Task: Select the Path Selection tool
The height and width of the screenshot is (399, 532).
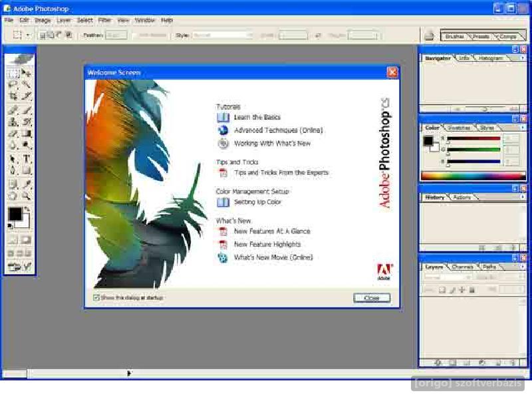Action: click(x=13, y=158)
